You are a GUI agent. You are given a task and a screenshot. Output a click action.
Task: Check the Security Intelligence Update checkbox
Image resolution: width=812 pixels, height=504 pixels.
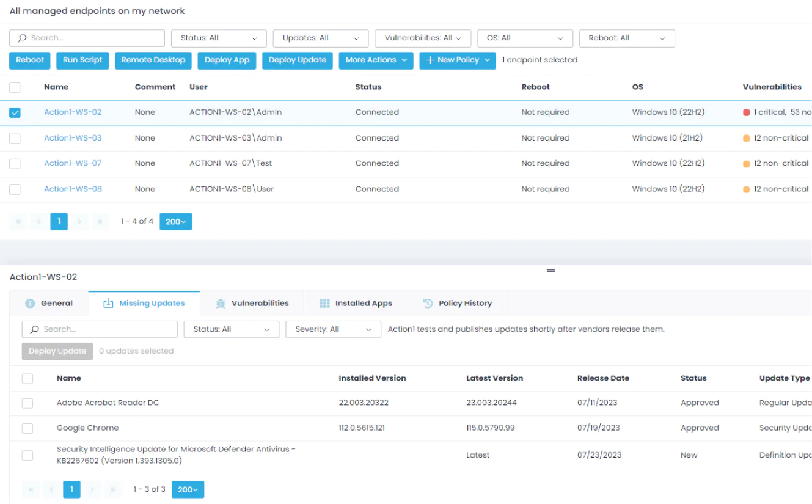pos(27,455)
